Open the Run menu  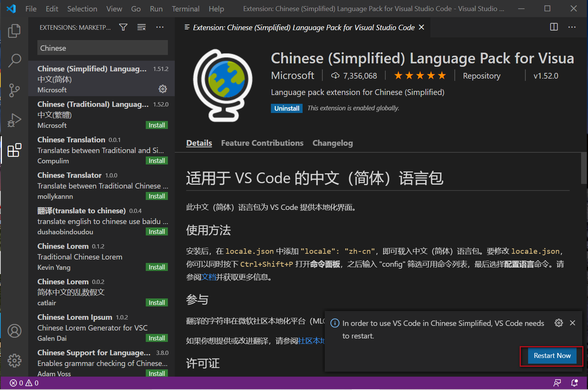tap(156, 9)
